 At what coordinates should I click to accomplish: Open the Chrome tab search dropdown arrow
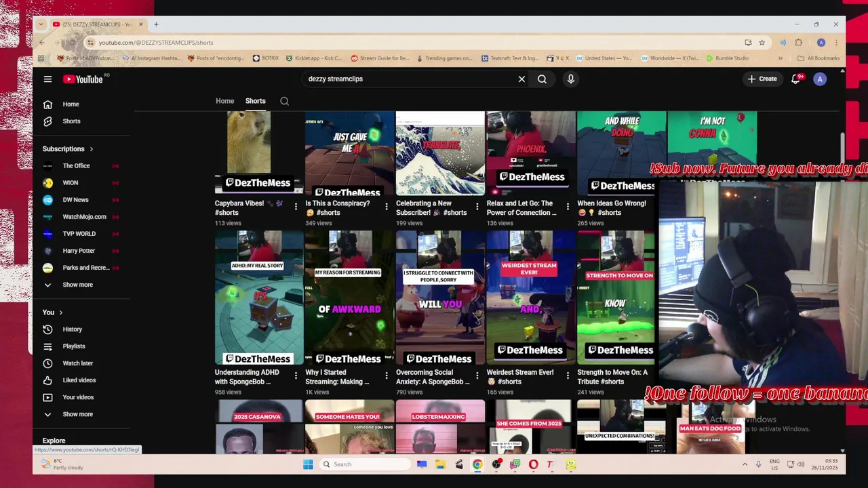tap(41, 24)
